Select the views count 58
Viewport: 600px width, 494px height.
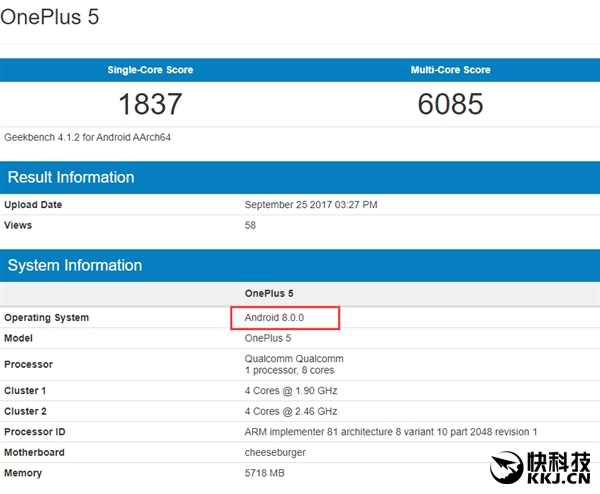click(x=250, y=225)
